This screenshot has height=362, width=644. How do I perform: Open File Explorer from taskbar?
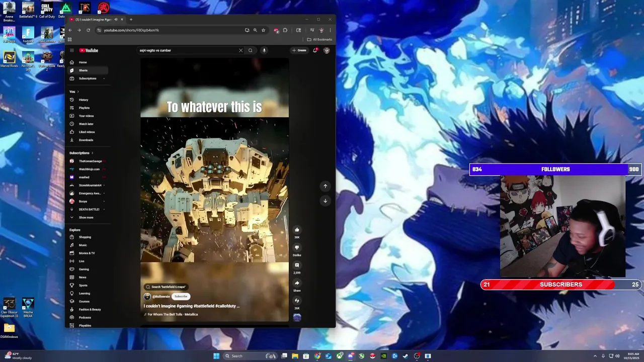click(295, 356)
